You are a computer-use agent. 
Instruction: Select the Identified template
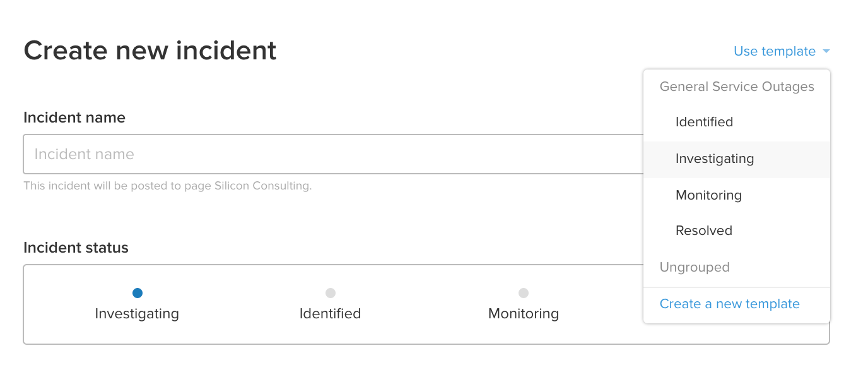704,122
